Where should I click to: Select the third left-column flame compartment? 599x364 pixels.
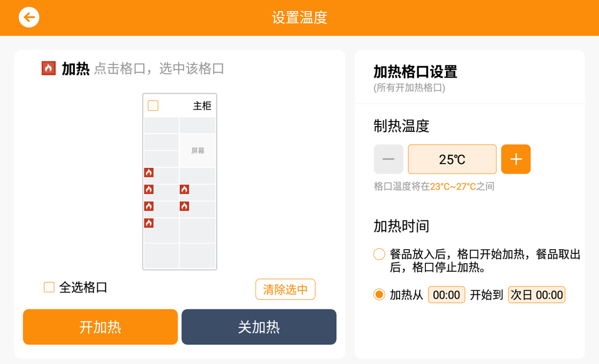(x=161, y=210)
